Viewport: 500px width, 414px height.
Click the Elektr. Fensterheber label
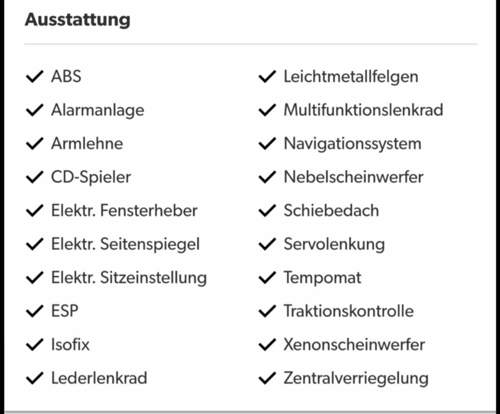[x=124, y=211]
